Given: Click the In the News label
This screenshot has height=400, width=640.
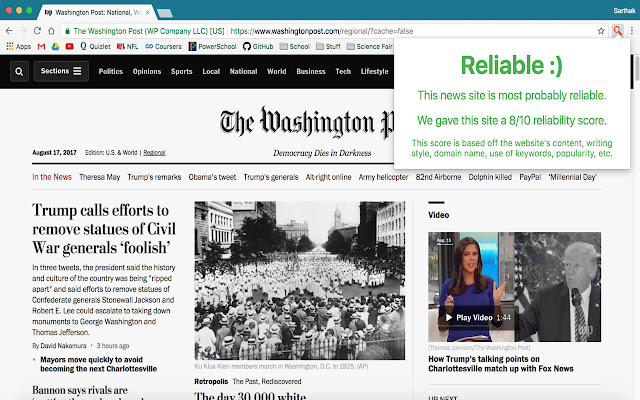Looking at the screenshot, I should pyautogui.click(x=52, y=177).
